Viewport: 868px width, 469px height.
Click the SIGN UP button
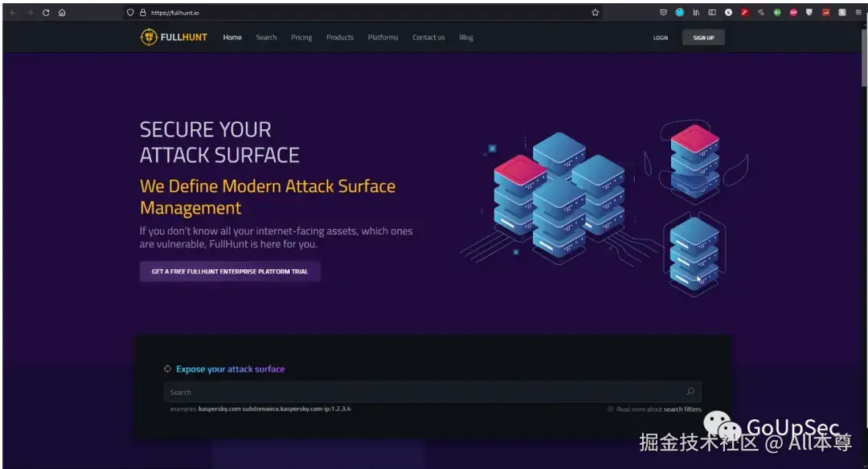click(703, 38)
